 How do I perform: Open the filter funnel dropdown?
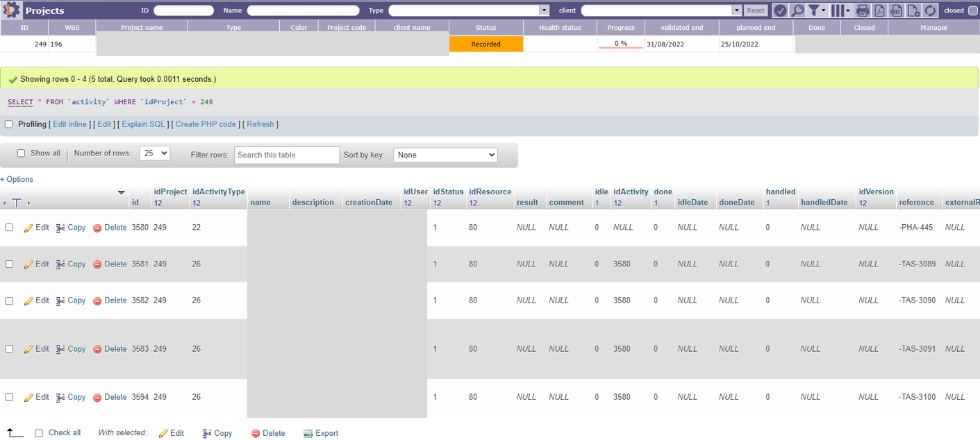tap(819, 10)
